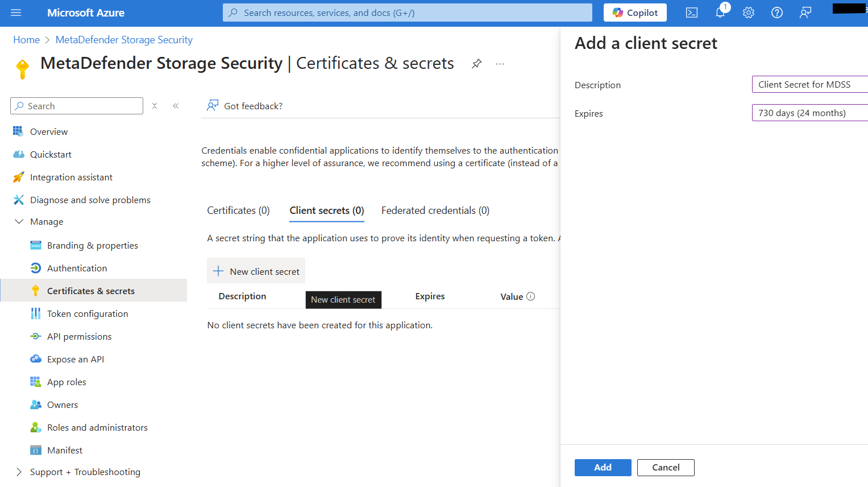Click the Roles and administrators icon

tap(35, 427)
